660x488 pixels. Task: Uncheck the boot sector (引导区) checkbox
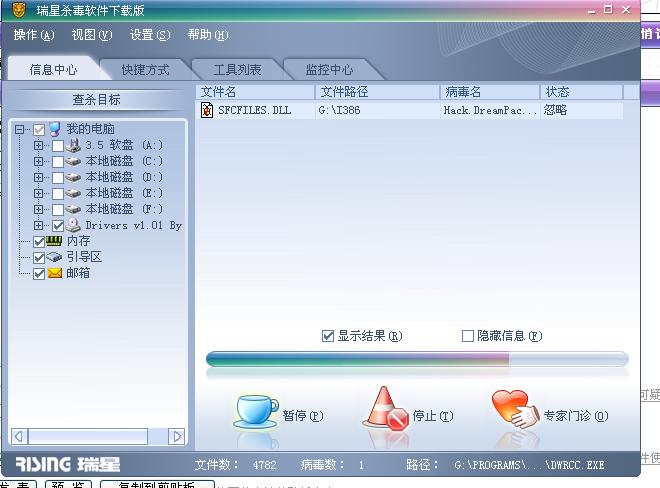click(39, 258)
